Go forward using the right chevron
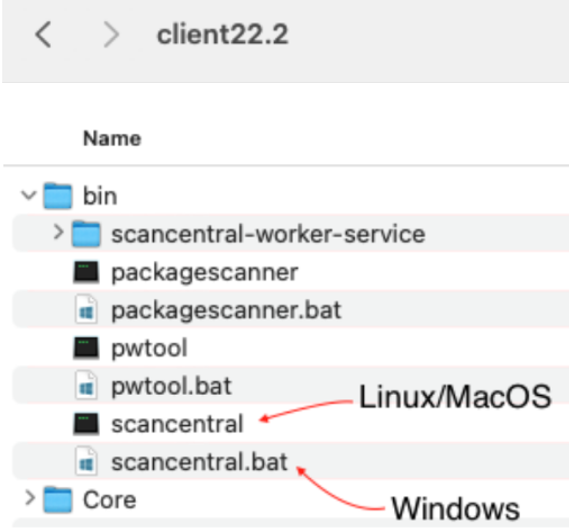569x529 pixels. tap(111, 34)
